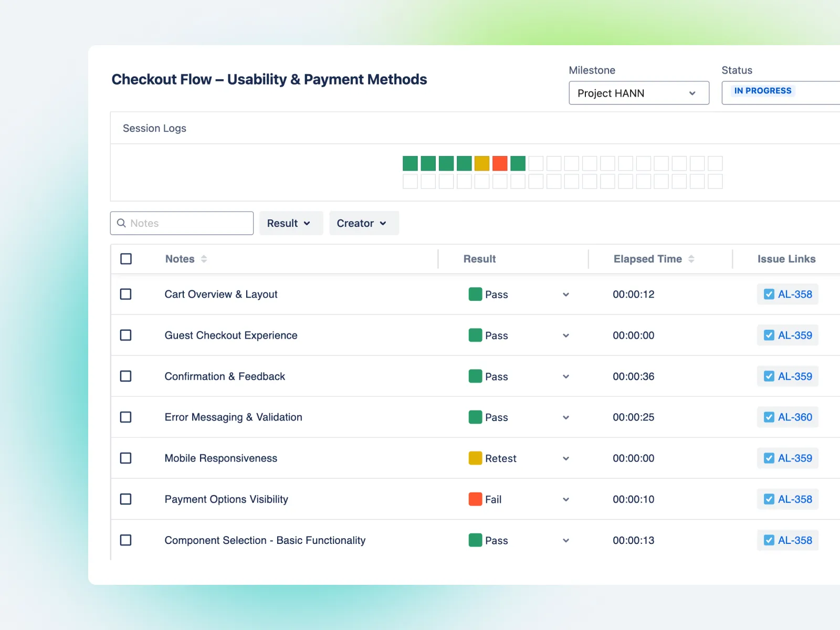Check the checkbox for Payment Options Visibility row
The image size is (840, 630).
126,499
